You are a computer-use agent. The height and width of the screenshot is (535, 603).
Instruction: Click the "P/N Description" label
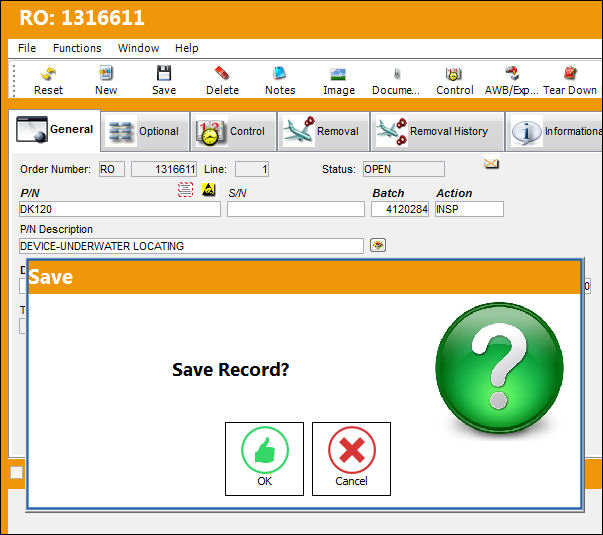pyautogui.click(x=56, y=229)
